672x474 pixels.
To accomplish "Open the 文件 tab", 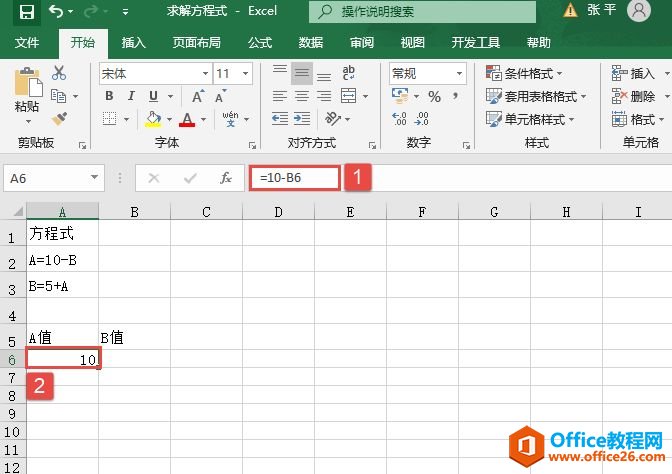I will pyautogui.click(x=27, y=42).
